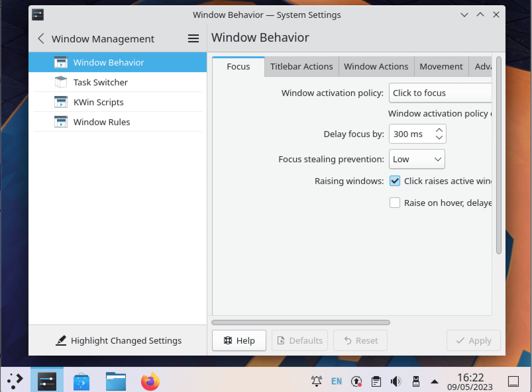Image resolution: width=532 pixels, height=392 pixels.
Task: Open the clipboard tray icon
Action: point(376,381)
